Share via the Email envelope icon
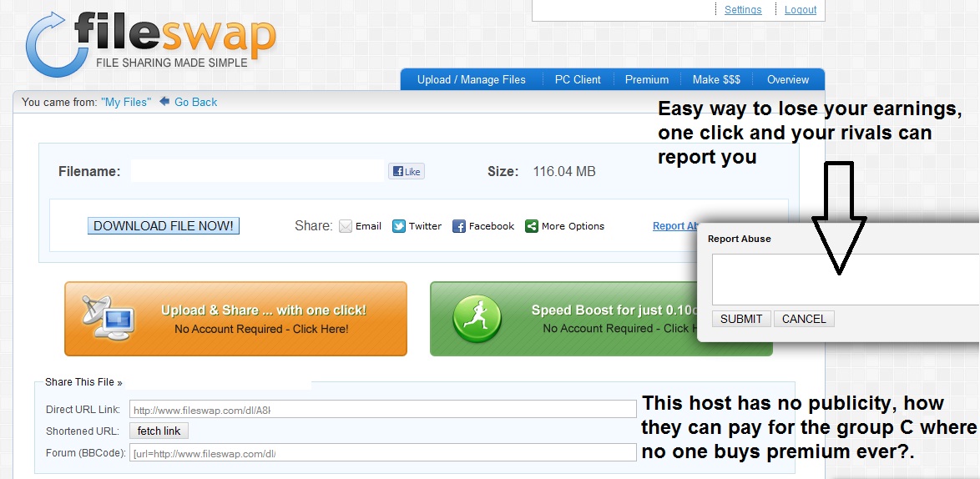This screenshot has width=980, height=479. click(x=346, y=226)
